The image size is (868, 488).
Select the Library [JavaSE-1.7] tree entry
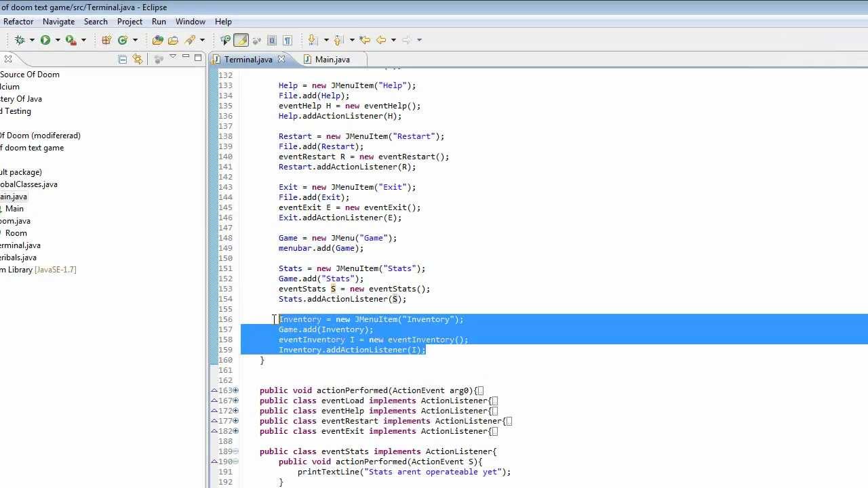point(38,270)
